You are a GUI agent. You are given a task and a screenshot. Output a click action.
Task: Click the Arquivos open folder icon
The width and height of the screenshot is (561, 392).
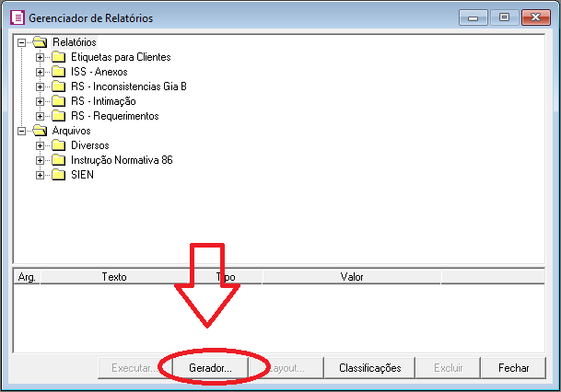click(x=39, y=131)
